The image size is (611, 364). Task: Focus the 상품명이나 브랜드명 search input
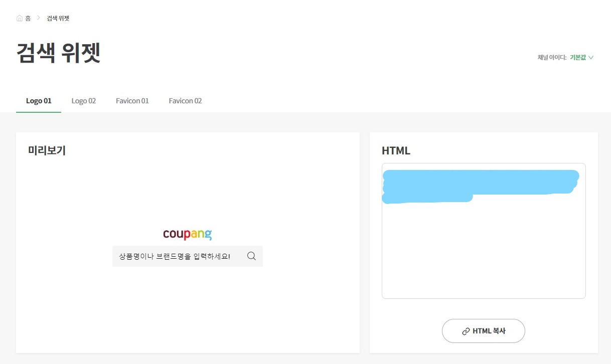point(188,256)
